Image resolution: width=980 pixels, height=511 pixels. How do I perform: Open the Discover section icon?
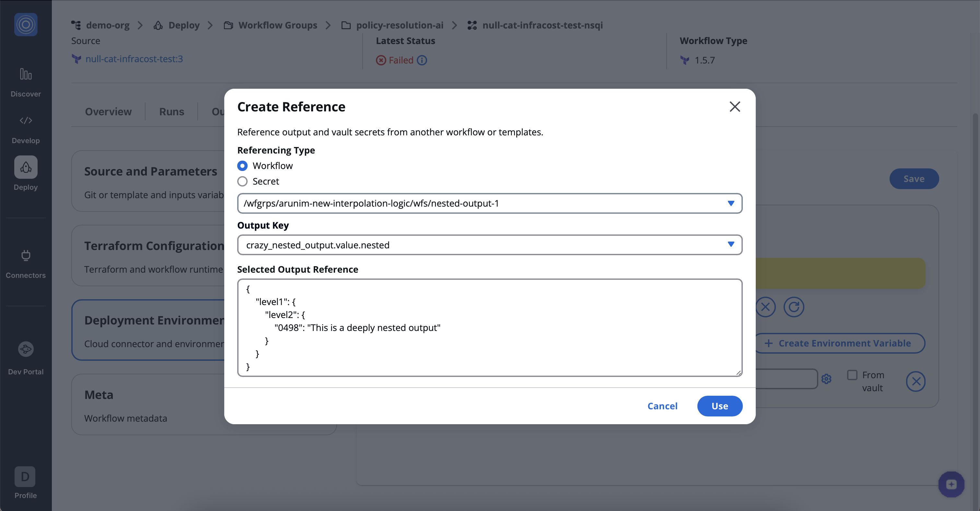(26, 74)
